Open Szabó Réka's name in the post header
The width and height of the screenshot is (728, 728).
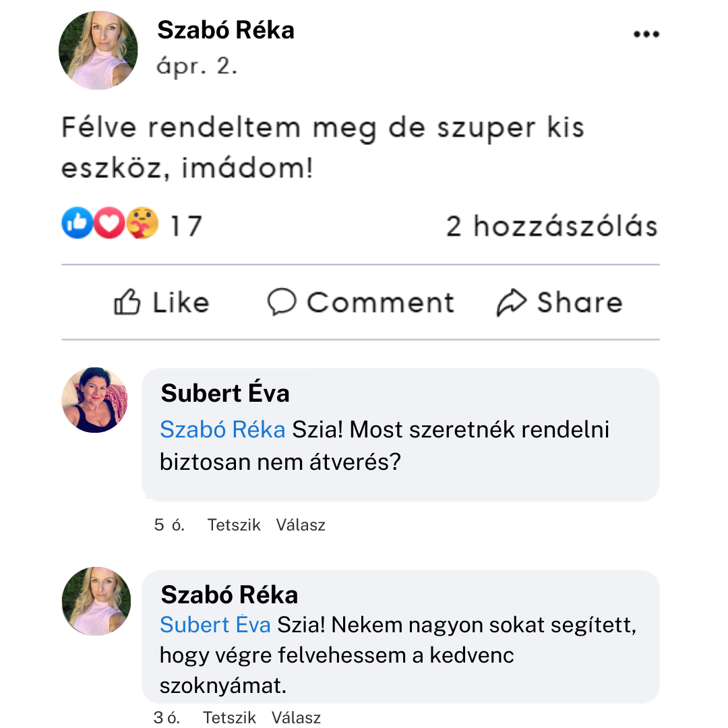click(x=226, y=30)
